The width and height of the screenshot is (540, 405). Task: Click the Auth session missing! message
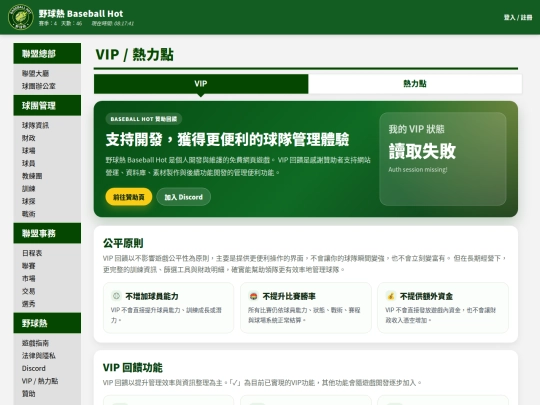[x=418, y=169]
